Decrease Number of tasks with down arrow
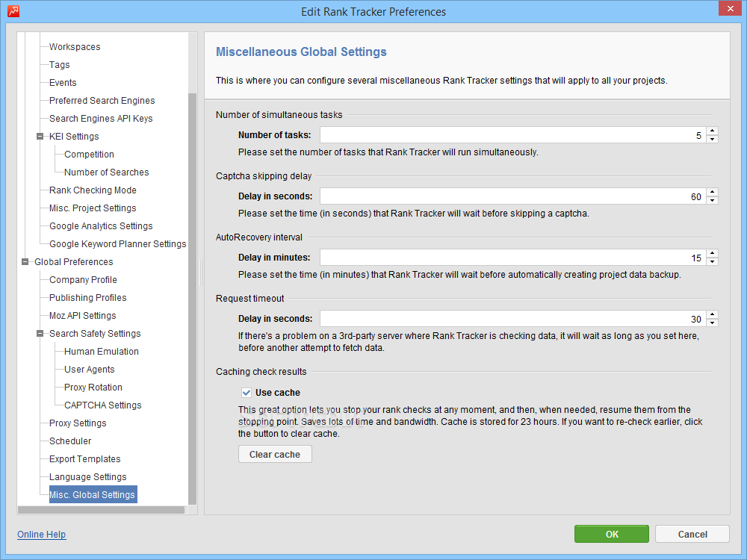Screen dimensions: 747x560 point(712,139)
